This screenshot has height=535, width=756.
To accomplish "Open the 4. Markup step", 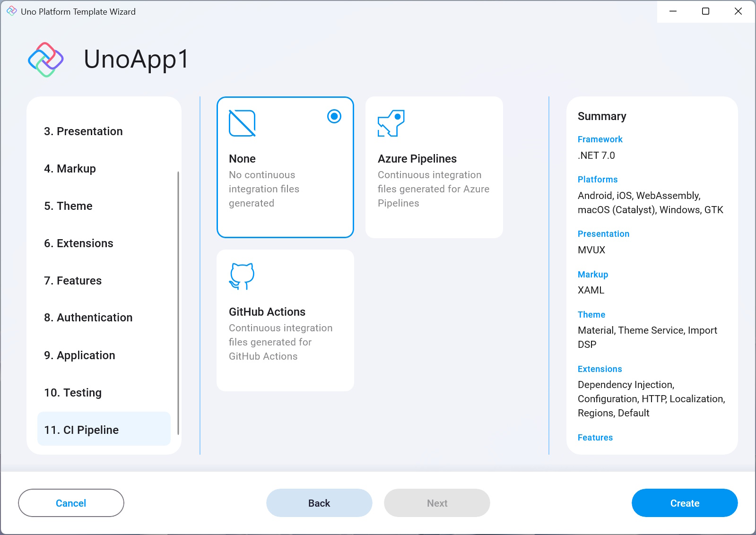I will 104,169.
